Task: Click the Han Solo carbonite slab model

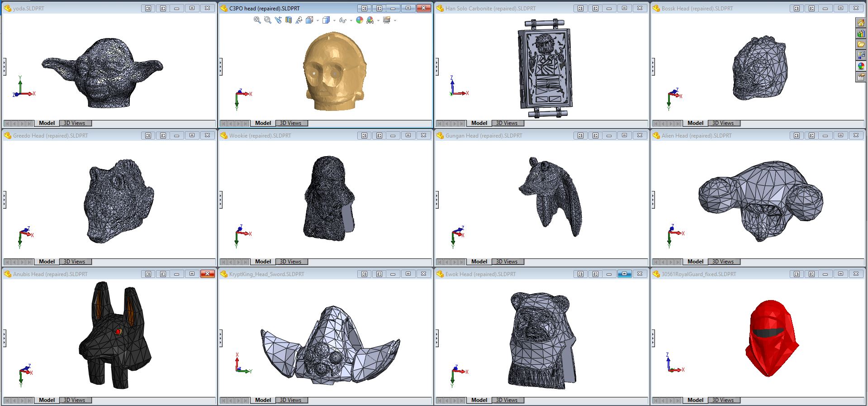Action: tap(545, 69)
